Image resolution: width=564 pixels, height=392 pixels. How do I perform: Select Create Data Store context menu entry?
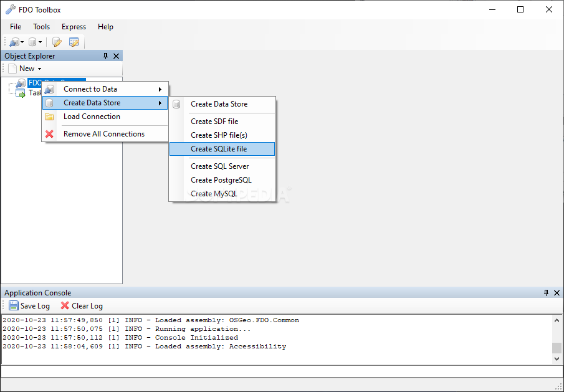point(105,103)
